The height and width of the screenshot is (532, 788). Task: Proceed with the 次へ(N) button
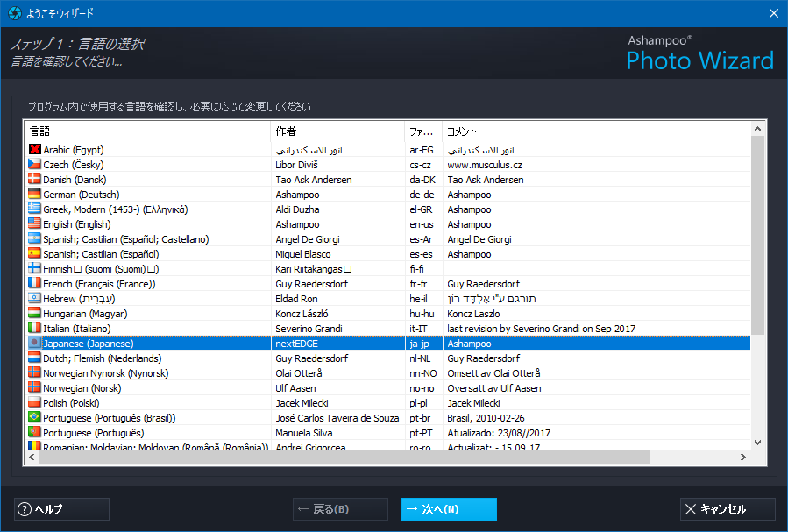pyautogui.click(x=449, y=509)
